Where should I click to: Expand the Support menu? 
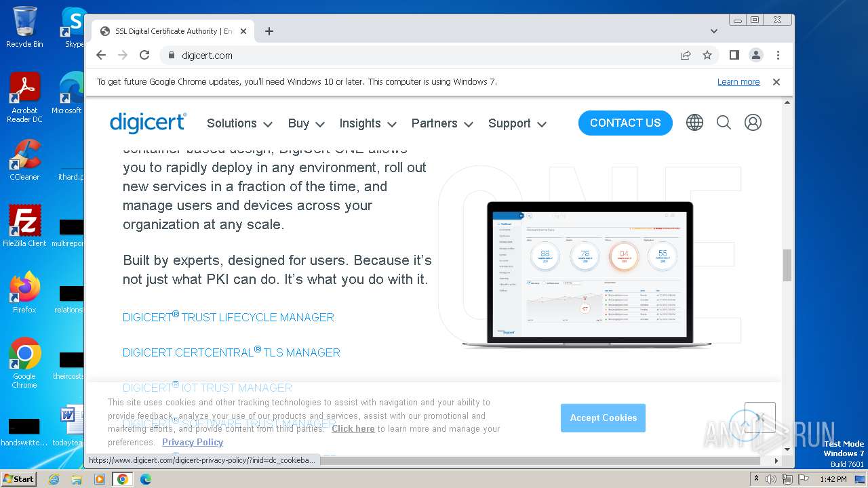[x=517, y=123]
